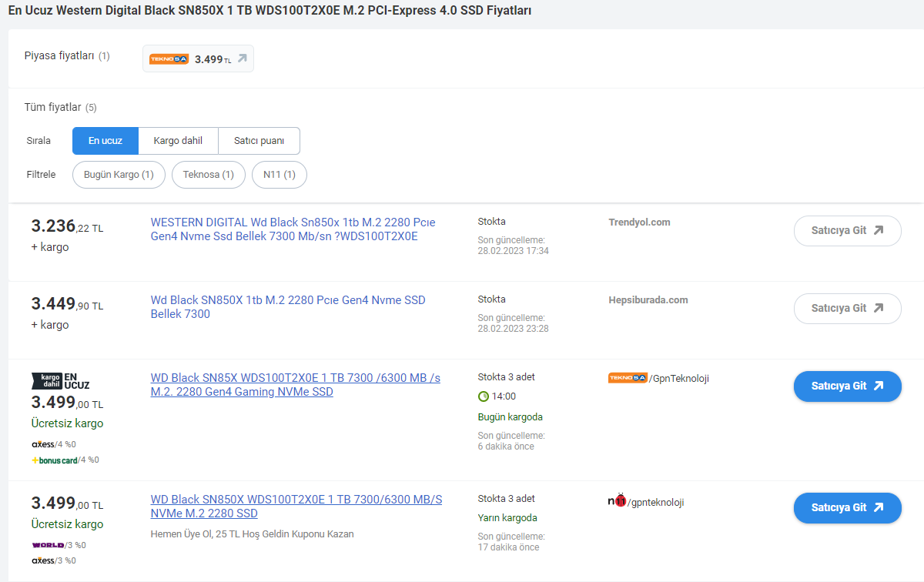Click the Tüm fiyatlar (5) heading
The image size is (924, 582).
[x=61, y=107]
